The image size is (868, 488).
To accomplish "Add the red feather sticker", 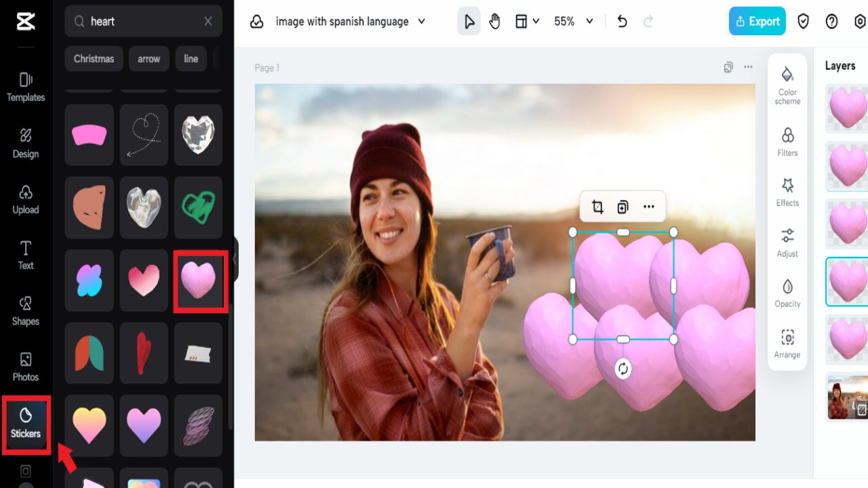I will pyautogui.click(x=144, y=353).
